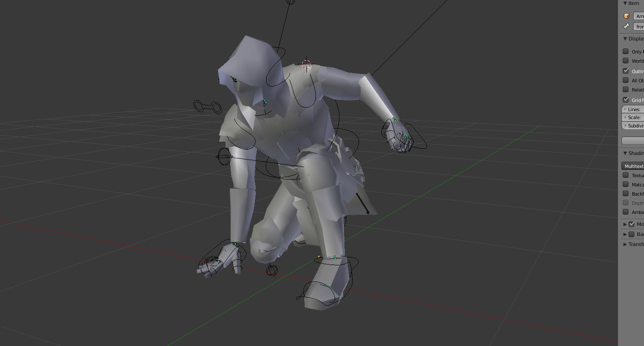This screenshot has width=644, height=346.
Task: Decrease the grid Subdivisions value
Action: (625, 125)
